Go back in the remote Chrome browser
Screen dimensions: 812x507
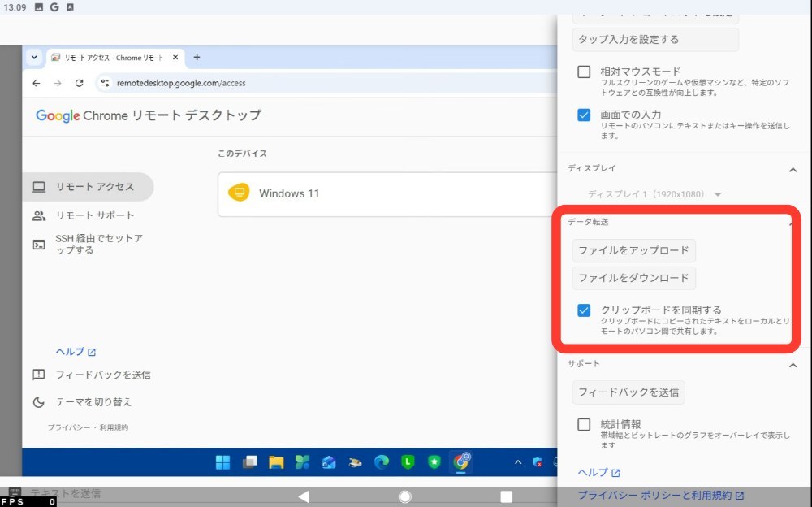coord(36,83)
